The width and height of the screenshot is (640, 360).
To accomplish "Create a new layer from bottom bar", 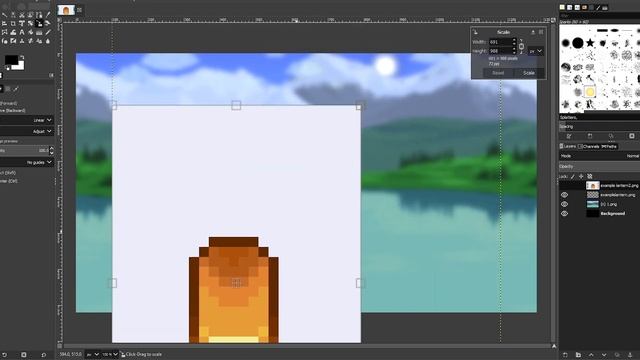I will [x=565, y=355].
